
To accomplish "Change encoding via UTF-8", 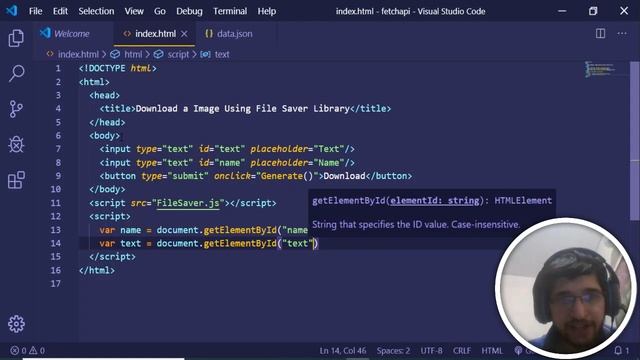I will tap(431, 351).
